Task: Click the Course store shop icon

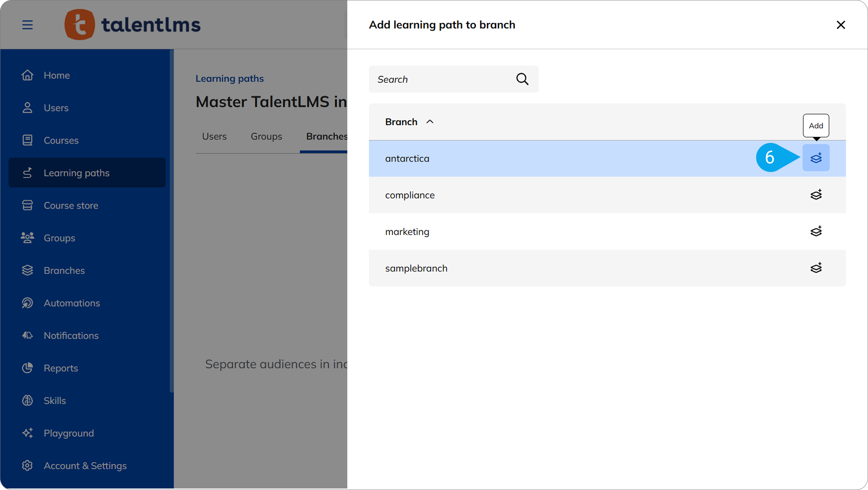Action: 27,205
